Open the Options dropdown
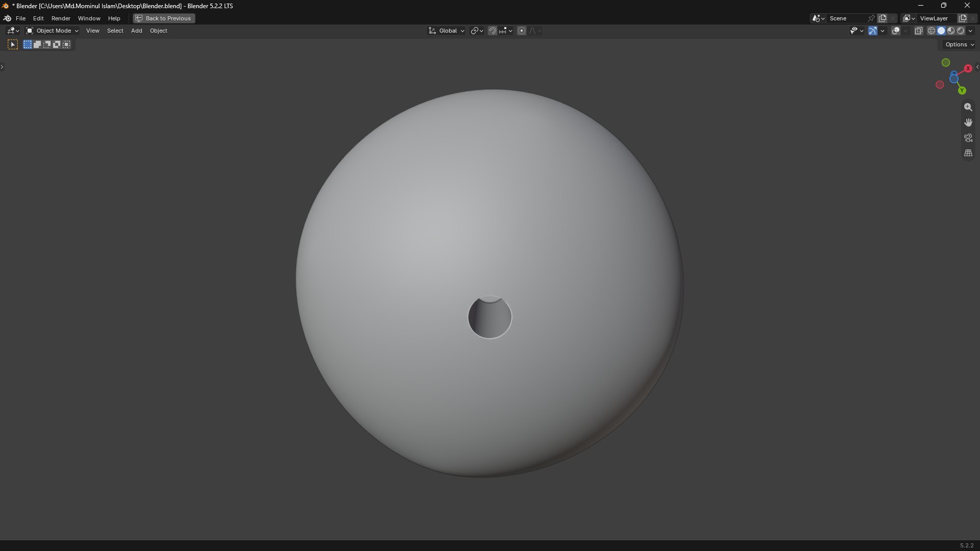 pyautogui.click(x=960, y=45)
